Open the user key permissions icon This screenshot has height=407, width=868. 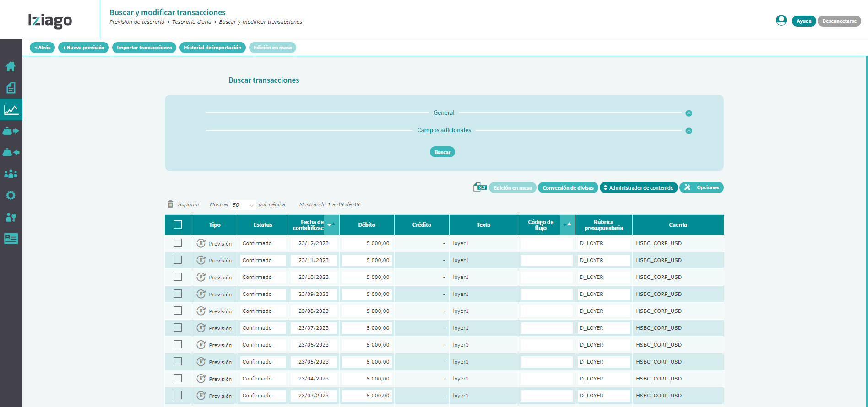11,217
